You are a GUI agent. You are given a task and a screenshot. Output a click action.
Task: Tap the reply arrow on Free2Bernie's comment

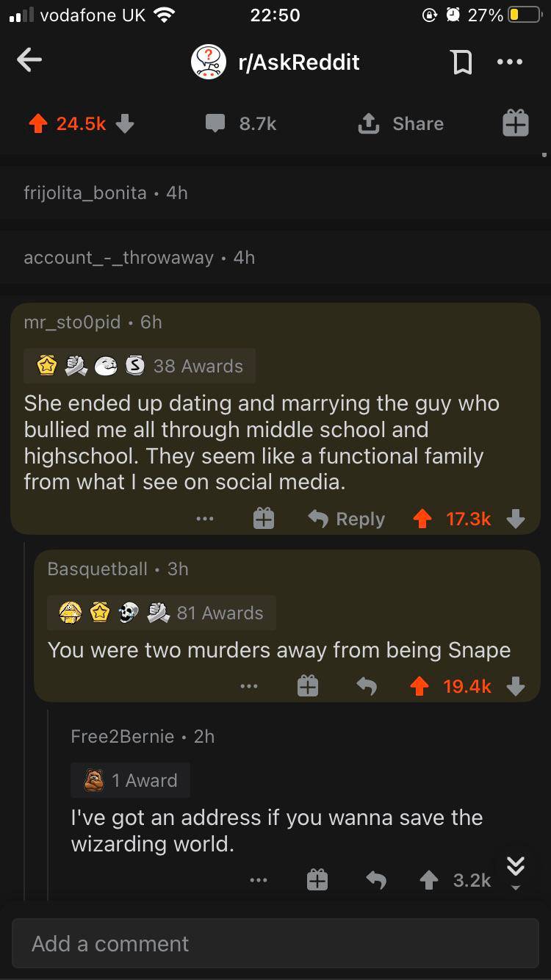tap(377, 879)
